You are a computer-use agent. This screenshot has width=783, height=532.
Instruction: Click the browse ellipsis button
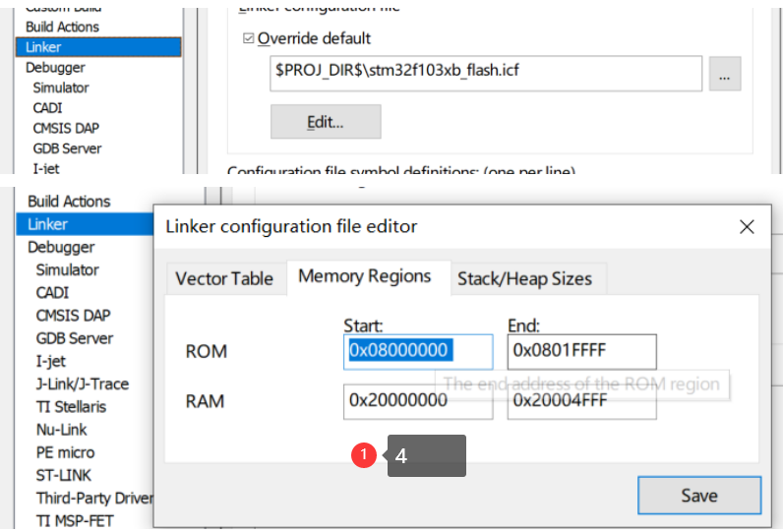pyautogui.click(x=724, y=75)
